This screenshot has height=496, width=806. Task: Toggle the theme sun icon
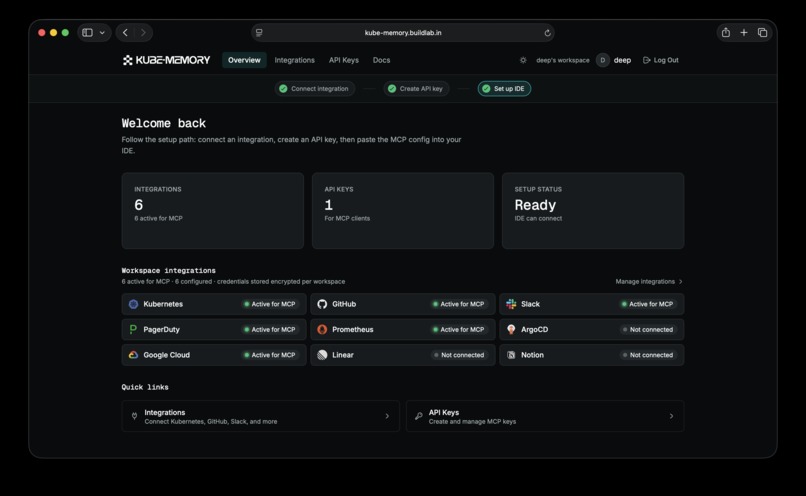(523, 60)
